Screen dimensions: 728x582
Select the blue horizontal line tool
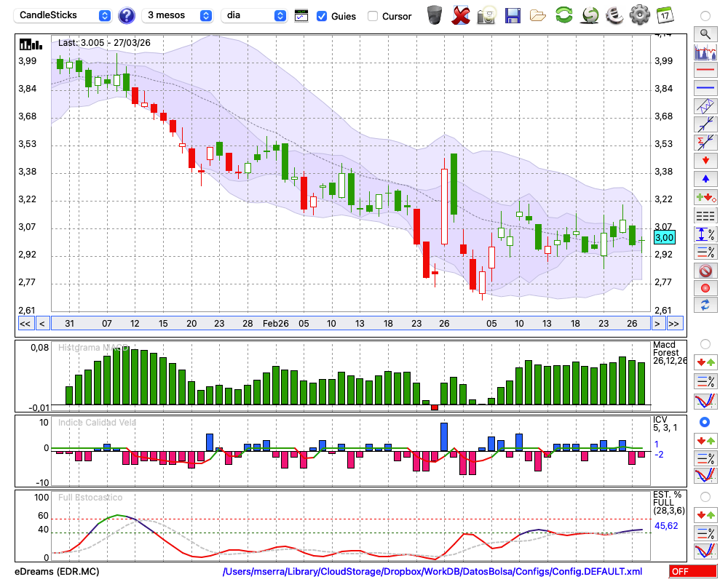tap(705, 88)
